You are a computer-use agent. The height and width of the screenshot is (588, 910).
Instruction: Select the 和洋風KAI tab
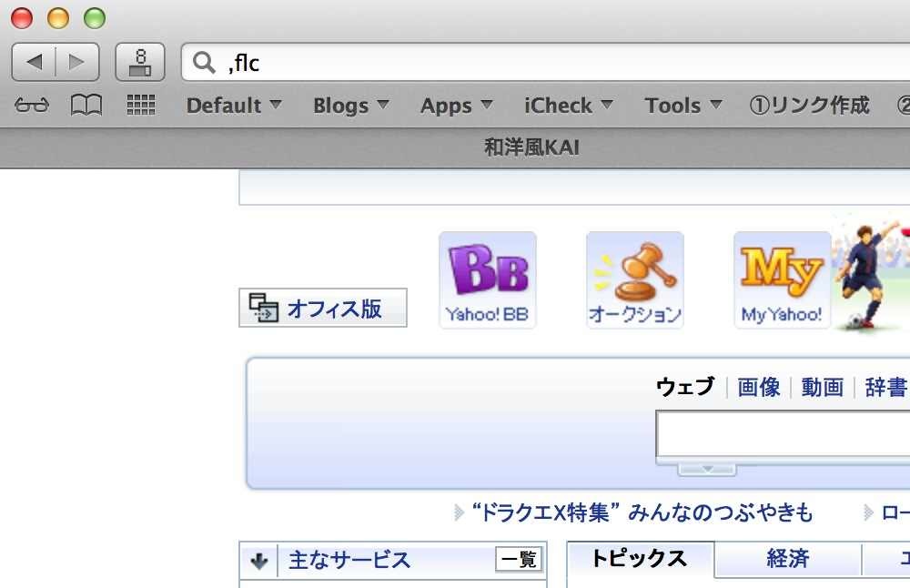click(x=531, y=147)
